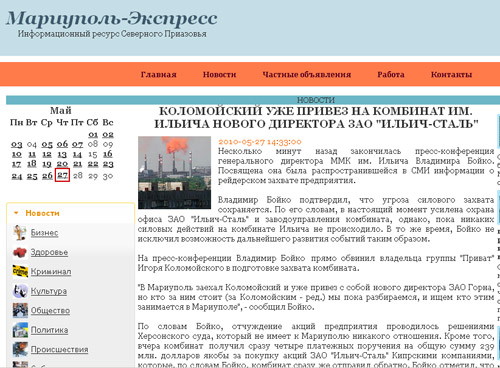Click the factory smoke article thumbnail
This screenshot has width=500, height=368.
tap(174, 172)
